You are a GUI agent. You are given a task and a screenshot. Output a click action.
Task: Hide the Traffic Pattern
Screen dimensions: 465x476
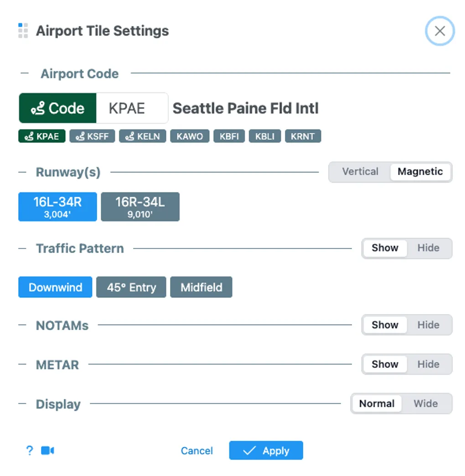(428, 248)
